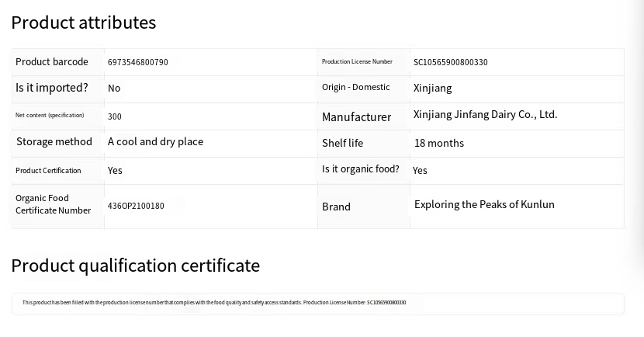Viewport: 644px width, 337px height.
Task: Click the Storage method label
Action: click(54, 141)
